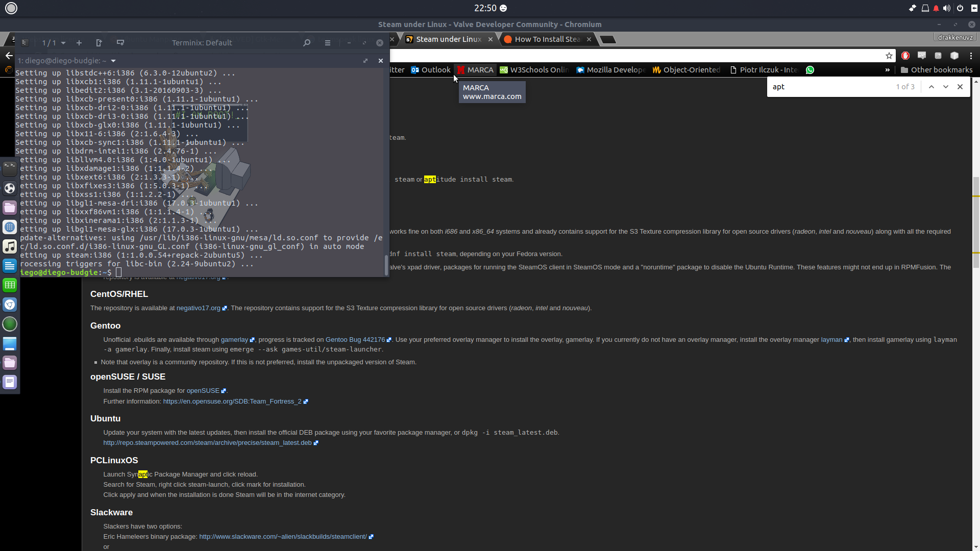Image resolution: width=980 pixels, height=551 pixels.
Task: Go to previous find match
Action: [932, 87]
